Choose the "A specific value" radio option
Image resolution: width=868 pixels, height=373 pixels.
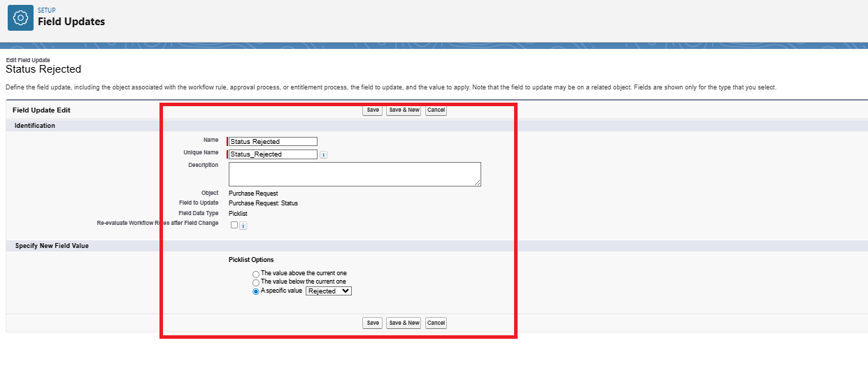point(256,291)
